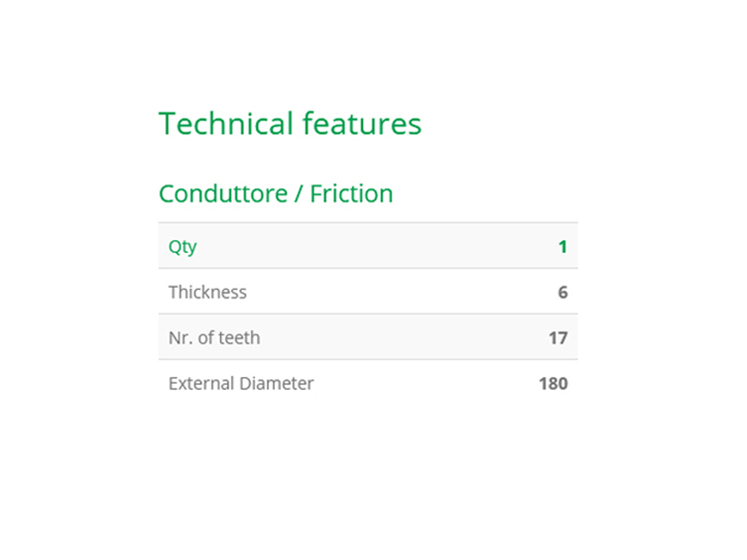
Task: Click the Nr. of teeth table row
Action: coord(368,337)
